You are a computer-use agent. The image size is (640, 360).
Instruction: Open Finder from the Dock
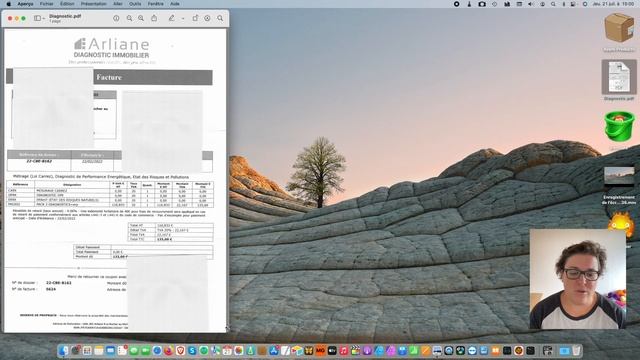(63, 351)
